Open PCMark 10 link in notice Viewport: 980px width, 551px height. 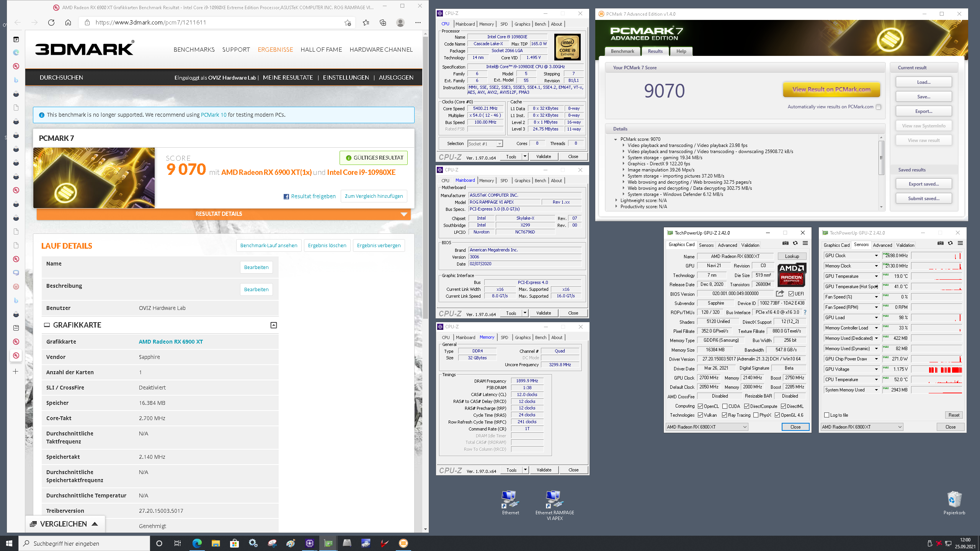[214, 115]
